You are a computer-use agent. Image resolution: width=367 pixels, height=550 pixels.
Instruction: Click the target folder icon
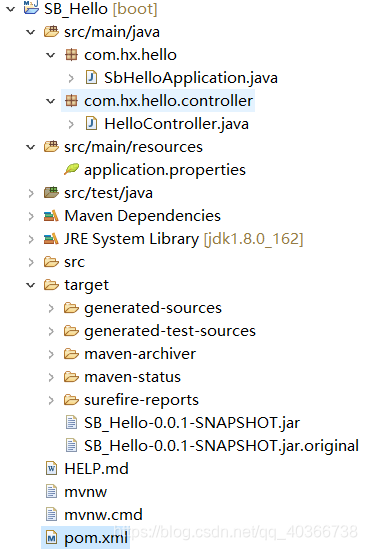click(51, 285)
